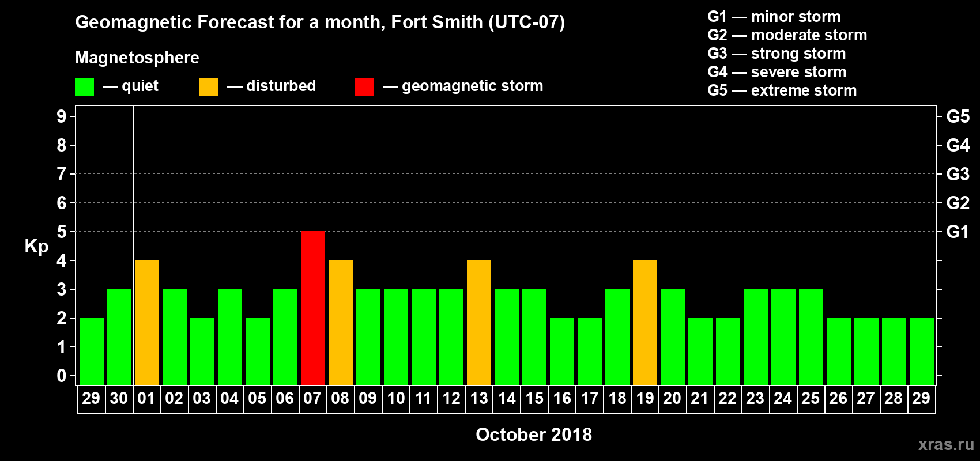Select the green bar for day 04
980x461 pixels.
click(x=230, y=337)
